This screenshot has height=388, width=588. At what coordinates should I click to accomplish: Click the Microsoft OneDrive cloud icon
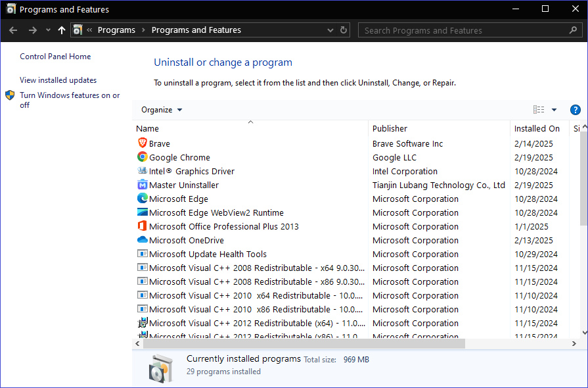142,240
